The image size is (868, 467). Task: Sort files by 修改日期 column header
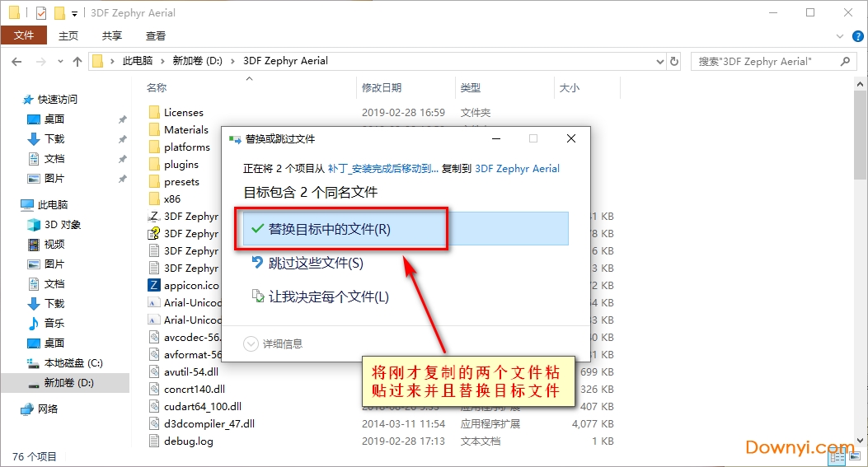coord(382,87)
